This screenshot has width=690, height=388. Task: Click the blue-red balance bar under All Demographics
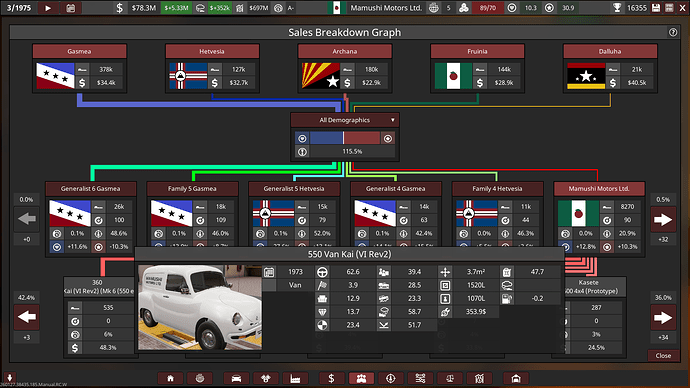tap(345, 139)
